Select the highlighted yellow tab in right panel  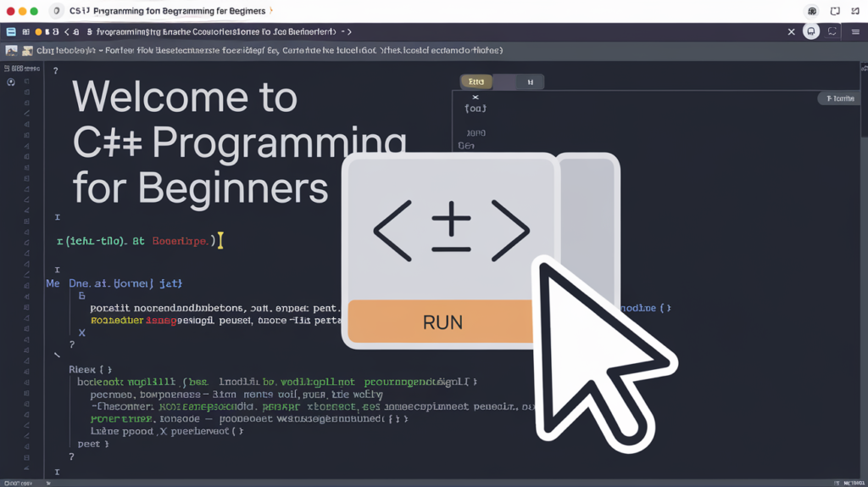[x=476, y=82]
